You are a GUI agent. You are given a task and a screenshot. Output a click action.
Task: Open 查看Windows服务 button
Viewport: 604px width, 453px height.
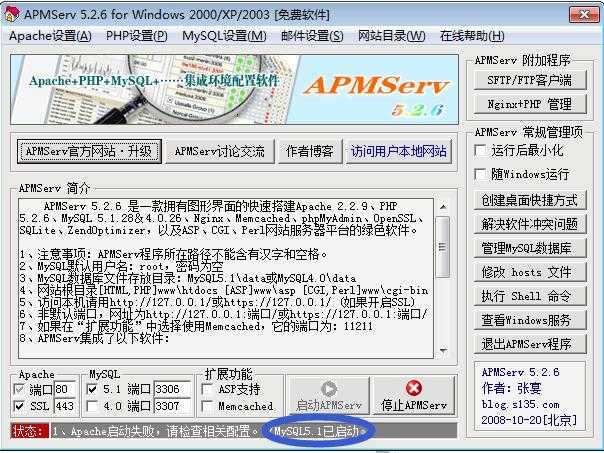(530, 320)
